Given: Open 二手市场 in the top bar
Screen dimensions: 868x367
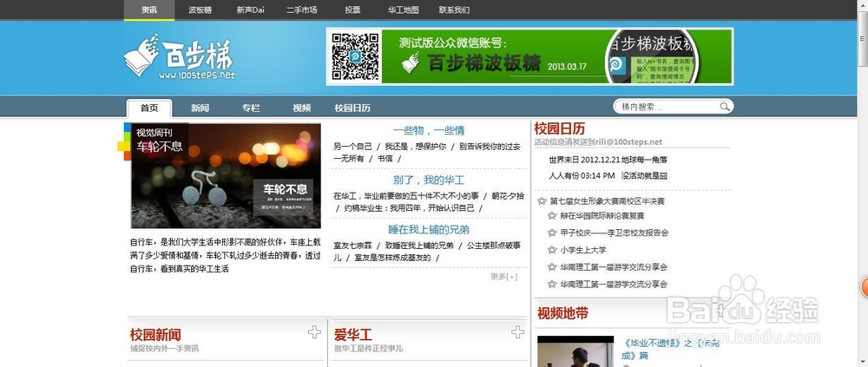Looking at the screenshot, I should pos(302,10).
